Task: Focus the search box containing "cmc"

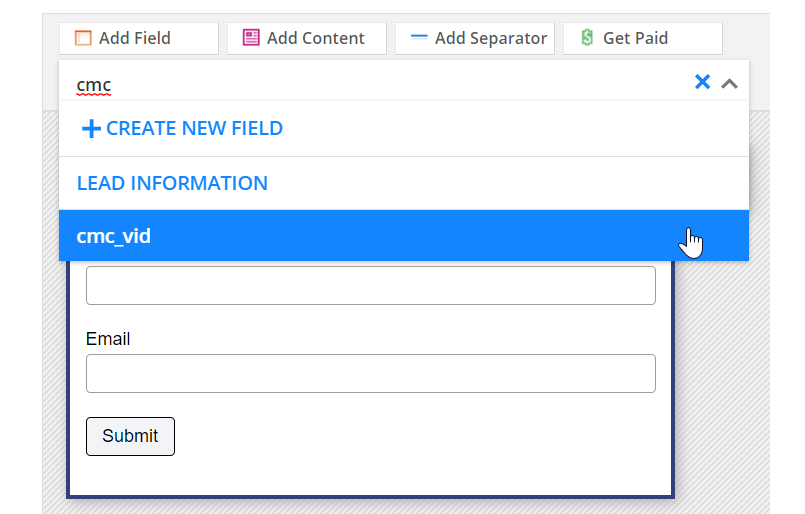Action: coord(380,84)
